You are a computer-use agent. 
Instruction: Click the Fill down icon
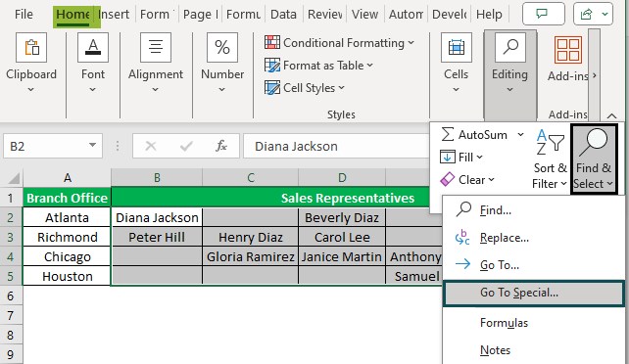(448, 157)
